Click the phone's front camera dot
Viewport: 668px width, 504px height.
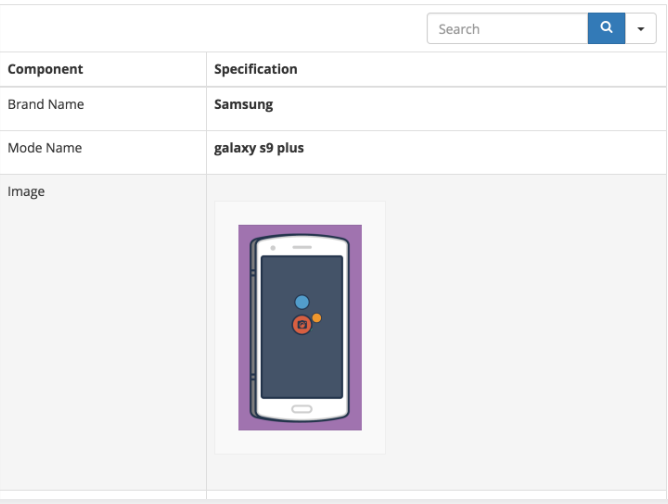[273, 247]
